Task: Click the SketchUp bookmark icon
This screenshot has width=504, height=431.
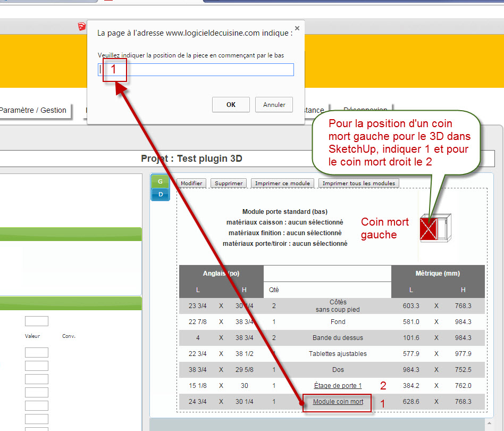Action: (81, 27)
